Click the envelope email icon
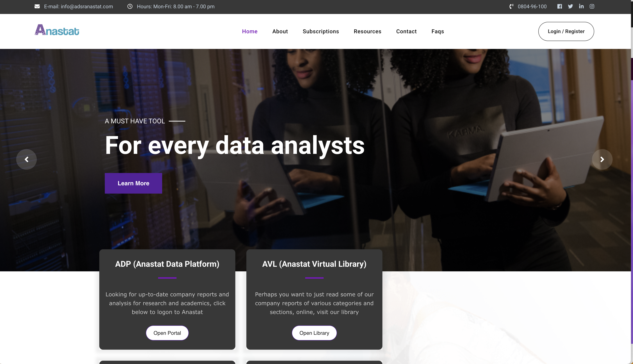This screenshot has height=364, width=633. 37,6
